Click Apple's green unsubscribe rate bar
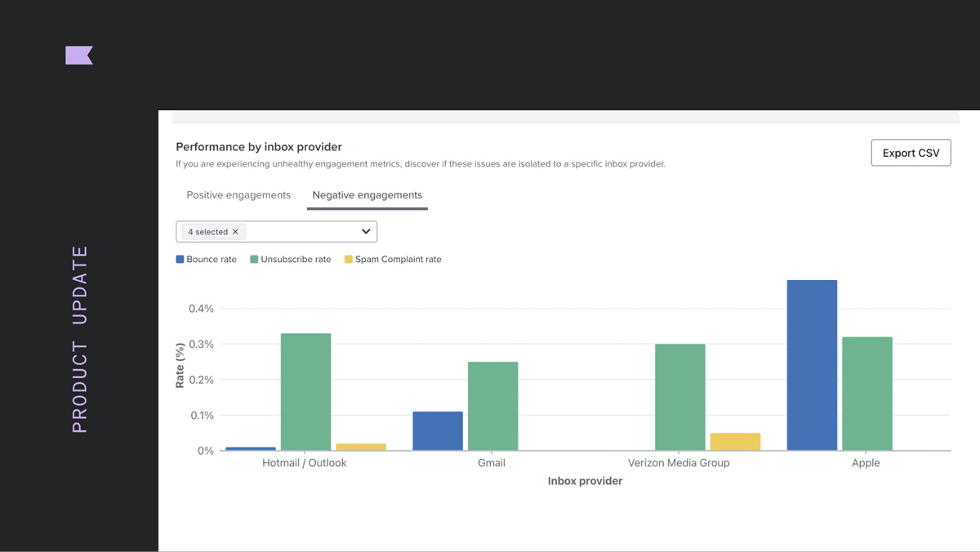 tap(867, 394)
